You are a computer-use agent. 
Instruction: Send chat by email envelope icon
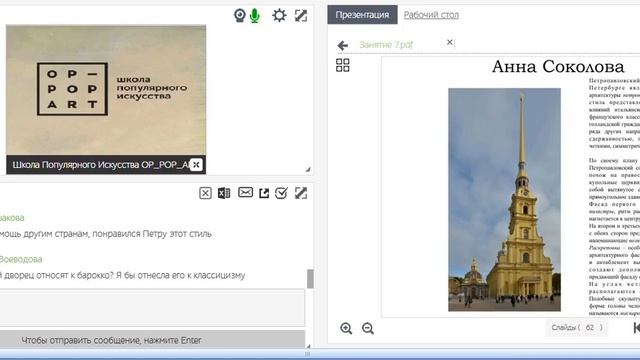point(245,192)
